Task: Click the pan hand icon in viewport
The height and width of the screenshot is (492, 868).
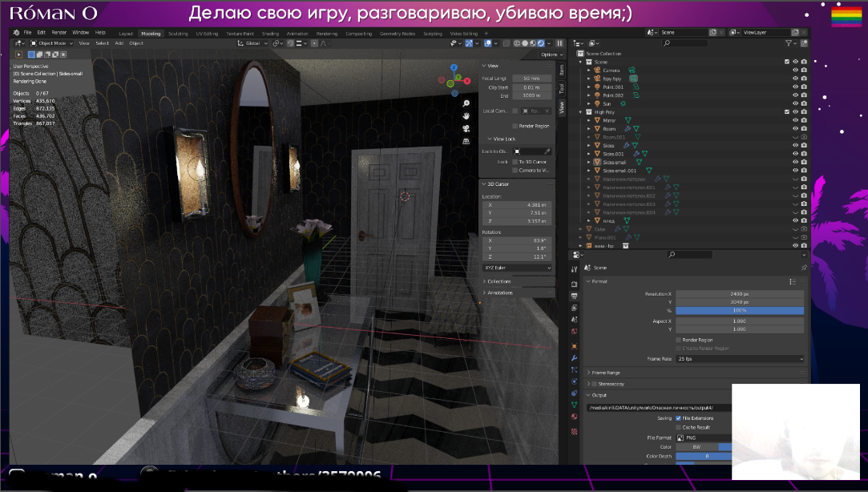Action: (466, 115)
